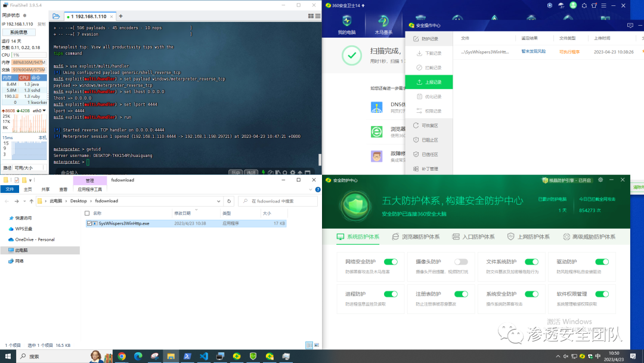Viewport: 644px width, 363px height.
Task: Open Visual Studio Code from taskbar
Action: (204, 356)
